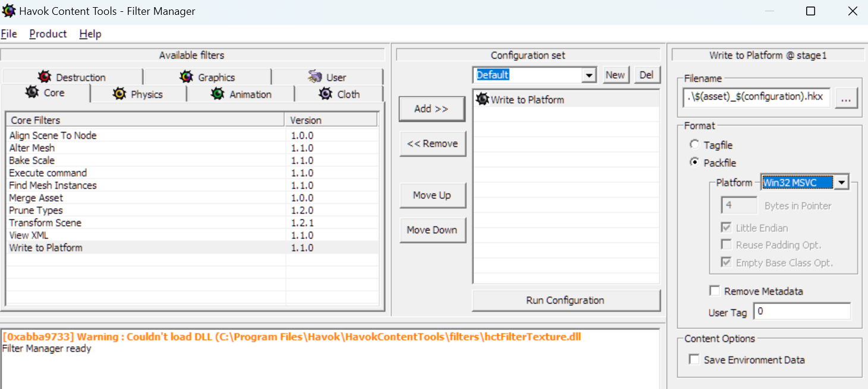Click the Filename input field
The image size is (868, 389).
pyautogui.click(x=756, y=97)
